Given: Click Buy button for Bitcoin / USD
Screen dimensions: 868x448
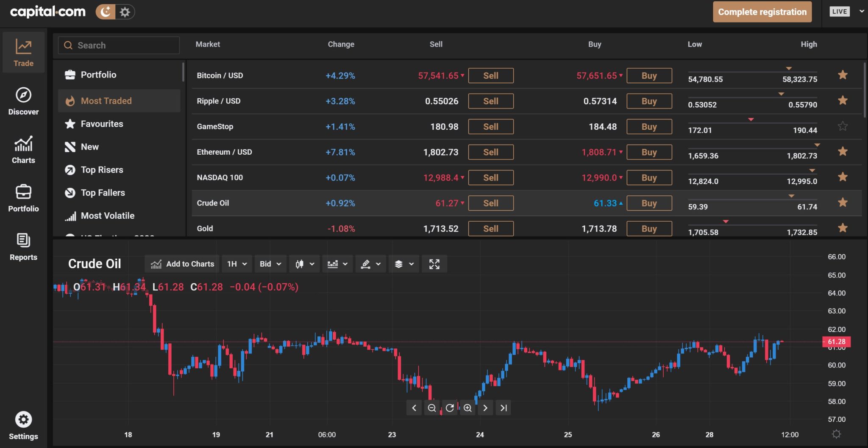Looking at the screenshot, I should (x=649, y=75).
